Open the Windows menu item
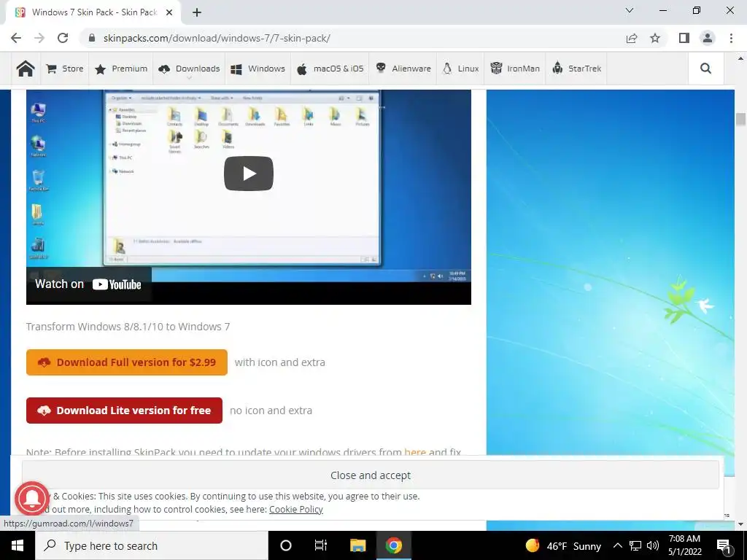The image size is (747, 560). click(x=258, y=69)
